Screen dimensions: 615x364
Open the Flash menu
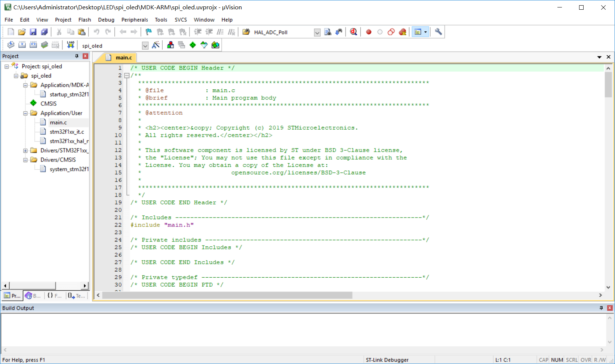[x=85, y=20]
